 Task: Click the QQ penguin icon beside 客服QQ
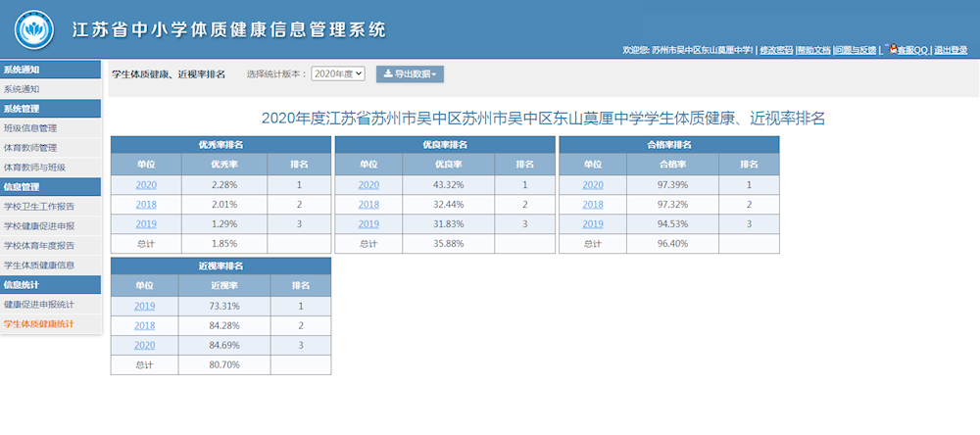click(893, 48)
